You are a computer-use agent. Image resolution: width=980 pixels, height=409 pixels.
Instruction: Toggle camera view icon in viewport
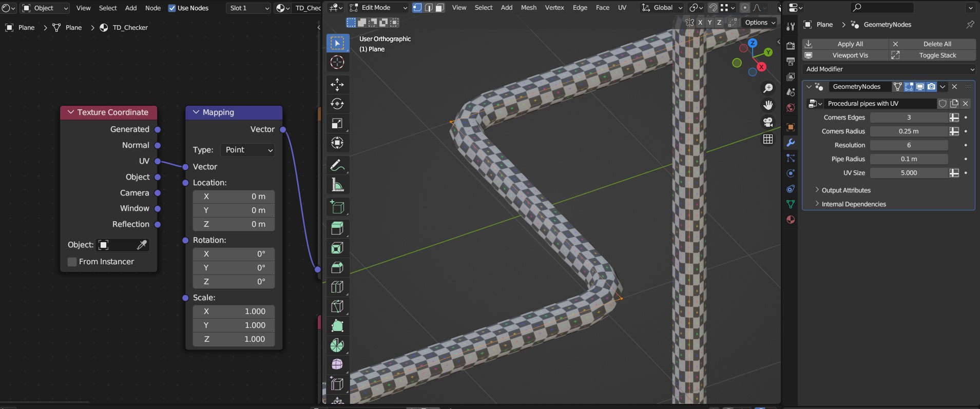coord(768,122)
